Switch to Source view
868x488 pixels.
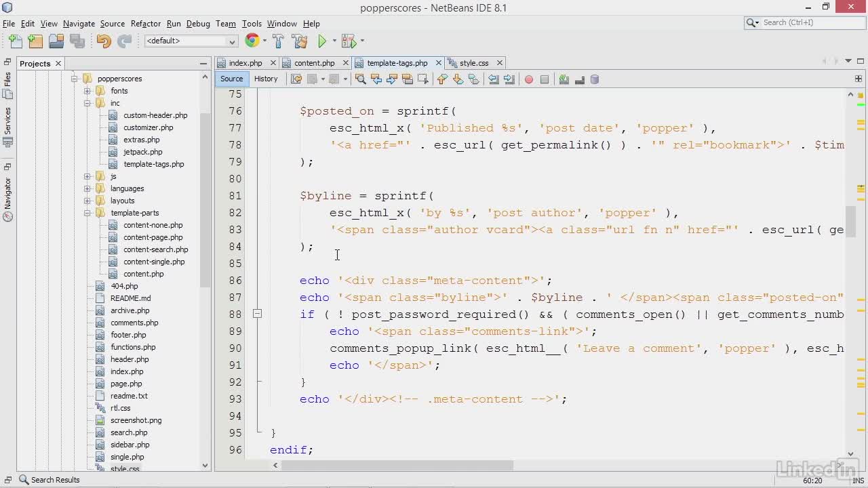pyautogui.click(x=231, y=79)
